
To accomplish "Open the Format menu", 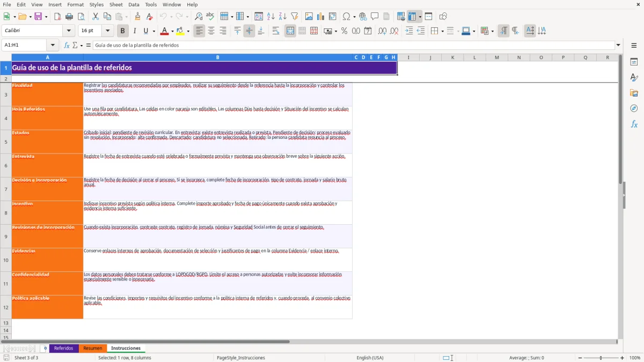I will coord(75,4).
